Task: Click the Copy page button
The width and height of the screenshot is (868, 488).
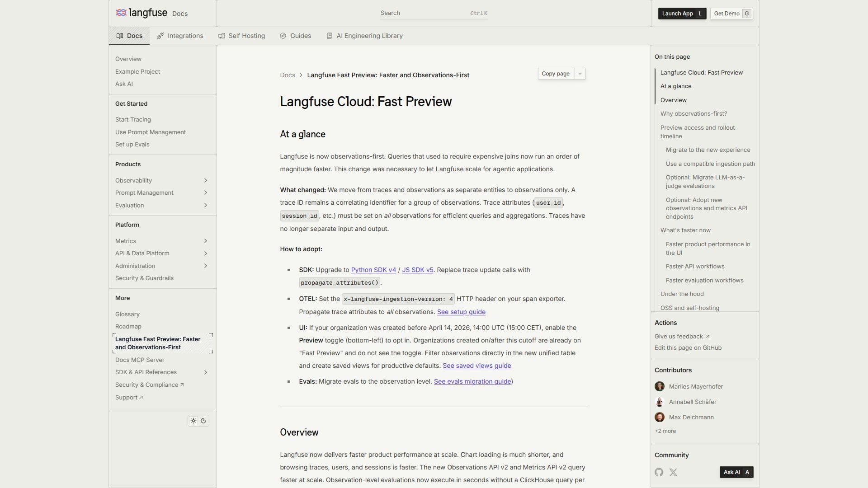Action: (x=556, y=74)
